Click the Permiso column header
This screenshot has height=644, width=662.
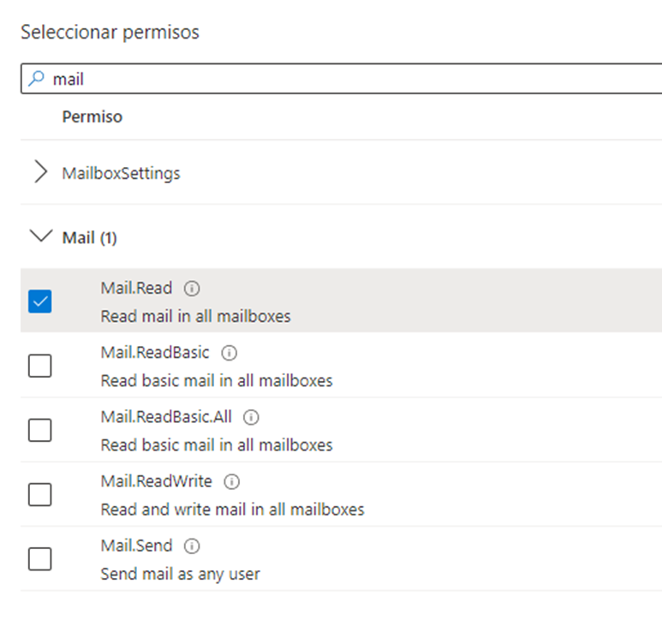click(92, 116)
